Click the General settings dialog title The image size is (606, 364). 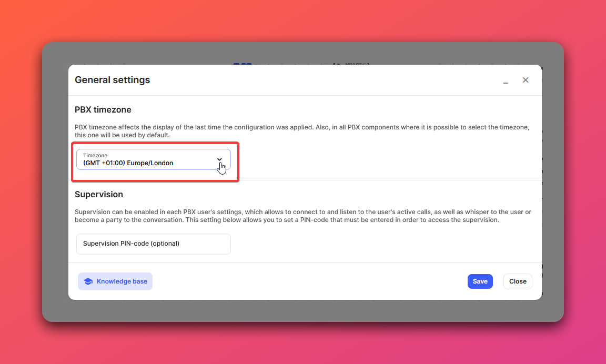point(112,80)
